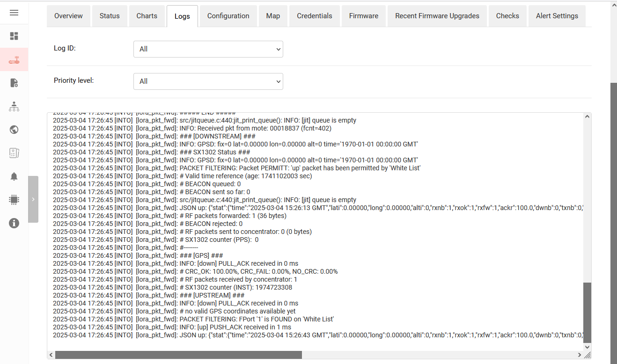Screen dimensions: 617x364
Task: Open the Alert Settings tab
Action: pyautogui.click(x=557, y=16)
